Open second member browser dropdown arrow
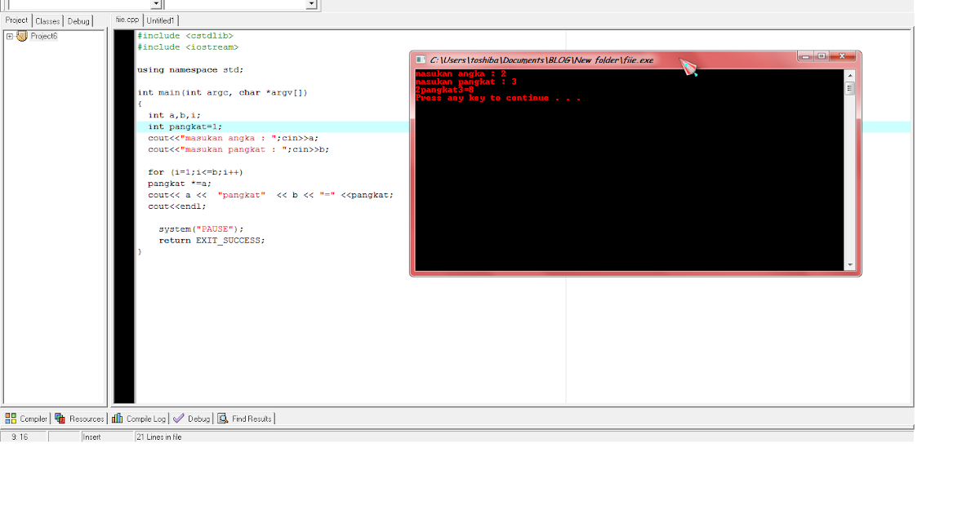Screen dimensions: 980x514 pos(311,4)
